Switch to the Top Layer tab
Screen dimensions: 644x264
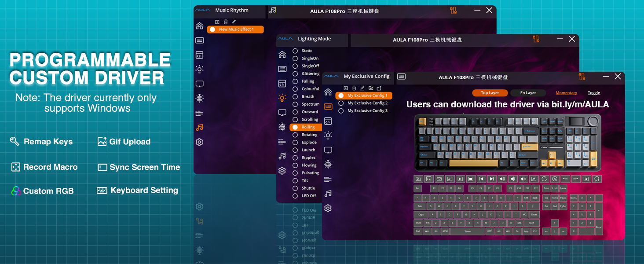point(490,93)
